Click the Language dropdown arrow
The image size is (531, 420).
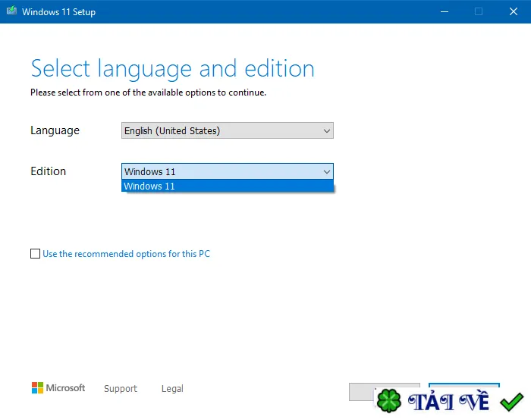(326, 131)
